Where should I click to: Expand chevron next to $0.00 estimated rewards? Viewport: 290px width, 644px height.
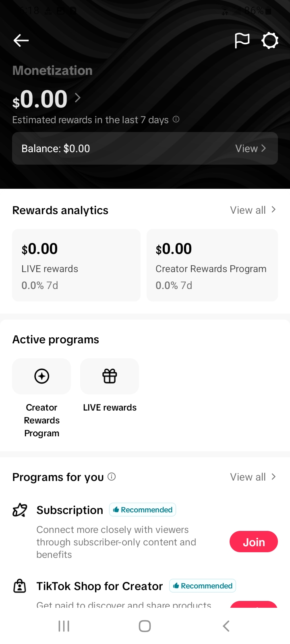78,97
